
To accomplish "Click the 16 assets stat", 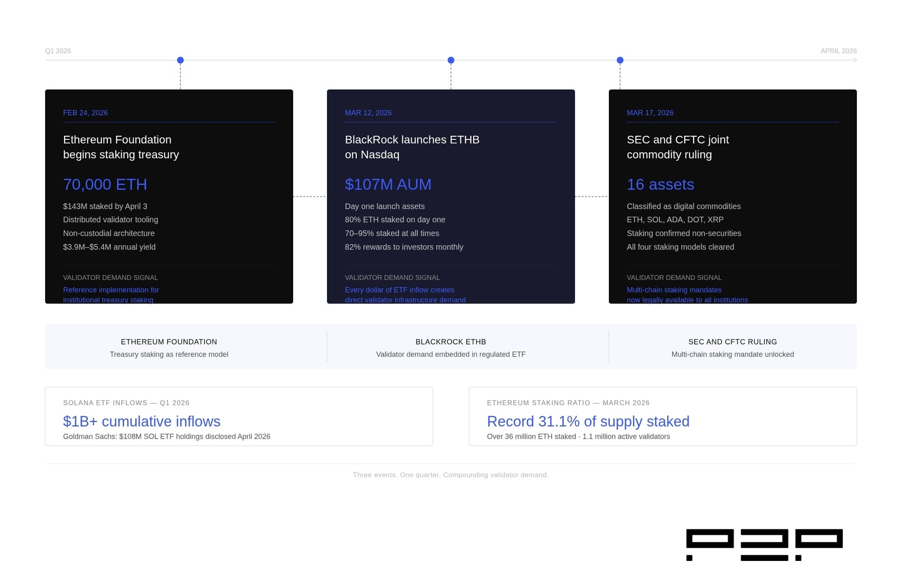I will [660, 184].
